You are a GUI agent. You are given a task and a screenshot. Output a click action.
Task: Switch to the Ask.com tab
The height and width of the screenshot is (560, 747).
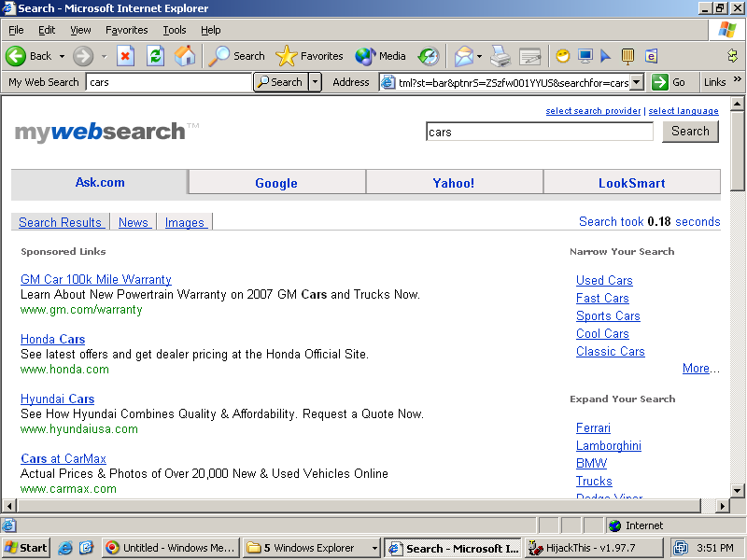point(100,182)
